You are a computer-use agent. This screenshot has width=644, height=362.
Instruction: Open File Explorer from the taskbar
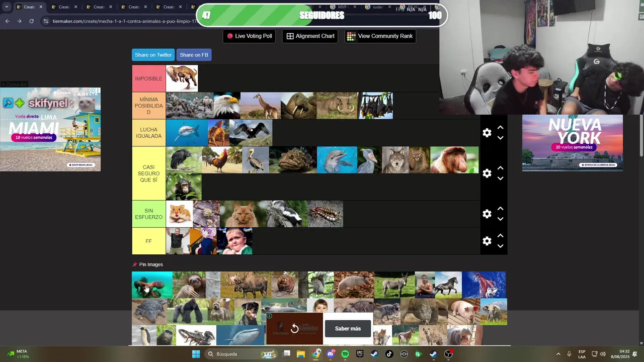pyautogui.click(x=301, y=354)
